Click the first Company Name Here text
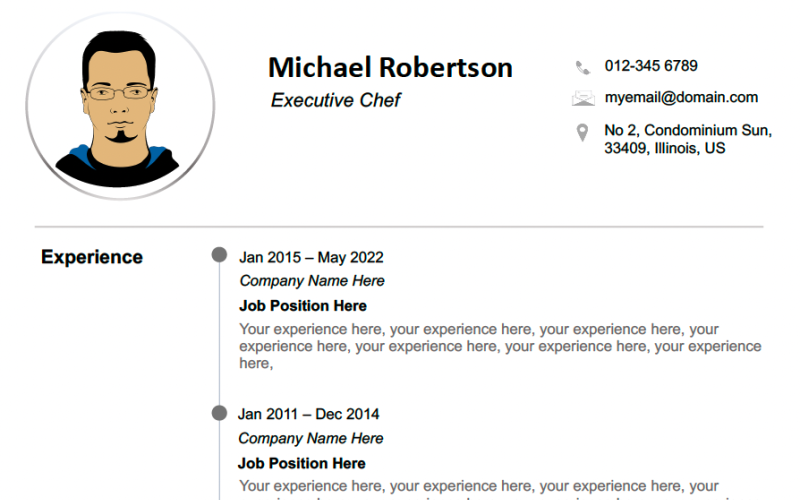This screenshot has width=800, height=500. coord(312,281)
